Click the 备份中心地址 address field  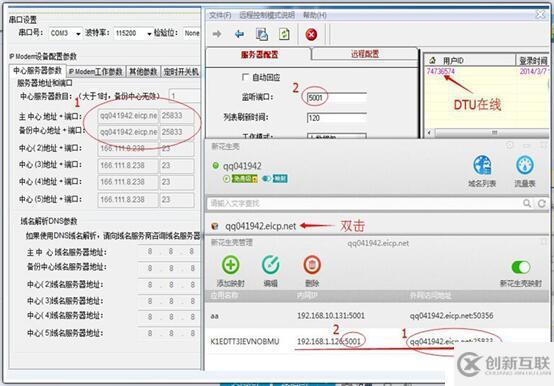point(128,132)
